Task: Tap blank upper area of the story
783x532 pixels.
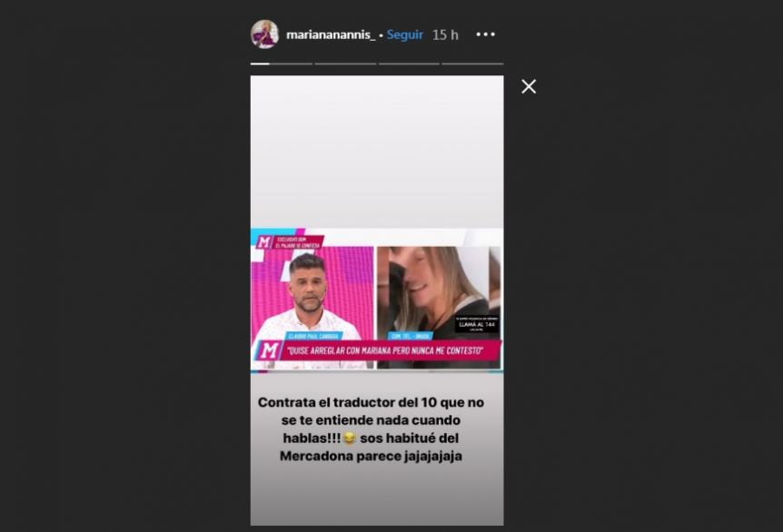Action: click(377, 150)
